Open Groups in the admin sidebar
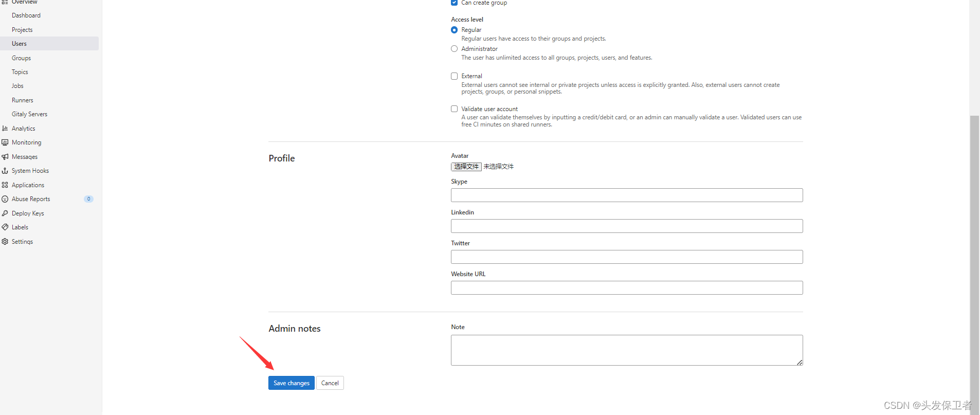This screenshot has height=415, width=980. (49, 58)
